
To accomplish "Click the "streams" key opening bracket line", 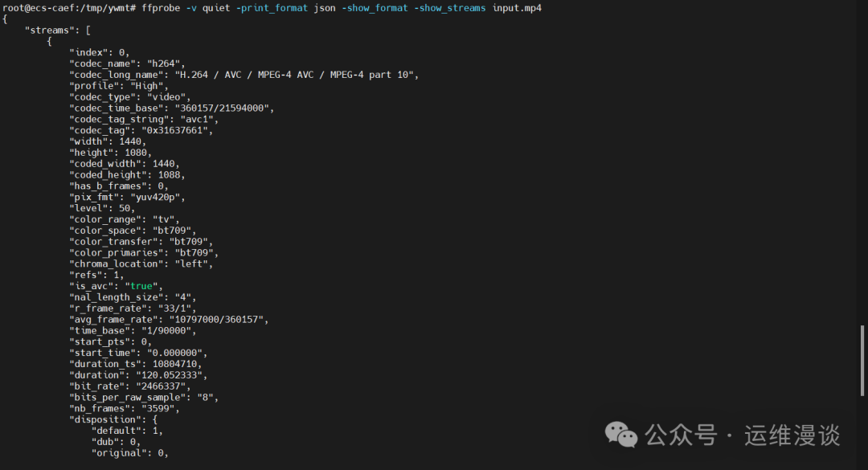I will point(61,30).
